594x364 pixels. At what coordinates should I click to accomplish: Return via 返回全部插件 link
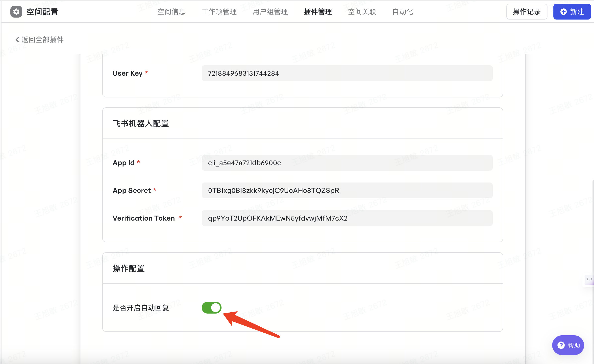40,40
